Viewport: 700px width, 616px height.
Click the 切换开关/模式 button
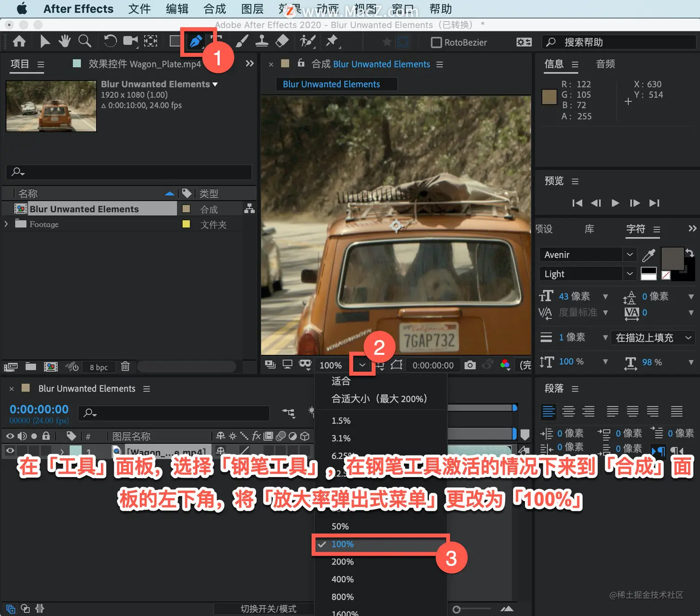pyautogui.click(x=269, y=609)
